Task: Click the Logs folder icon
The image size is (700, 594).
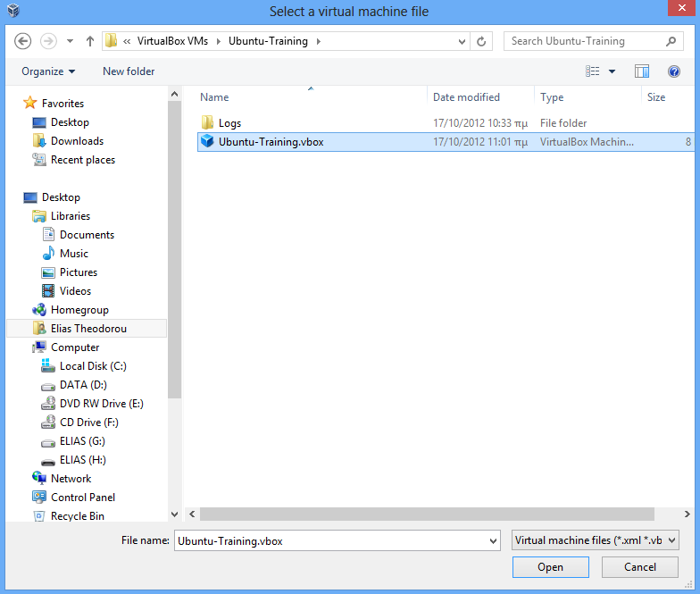Action: tap(207, 121)
